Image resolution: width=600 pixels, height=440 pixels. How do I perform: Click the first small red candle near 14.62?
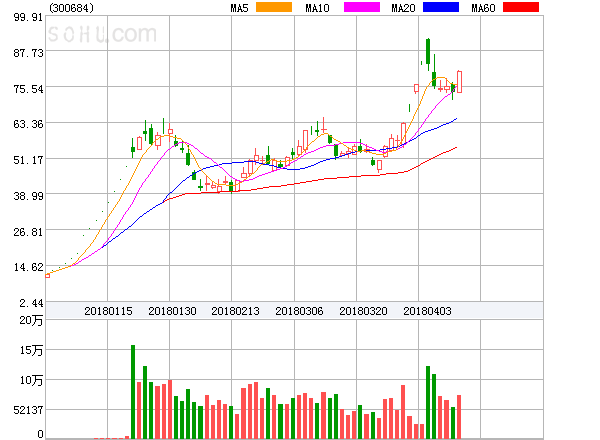point(47,275)
